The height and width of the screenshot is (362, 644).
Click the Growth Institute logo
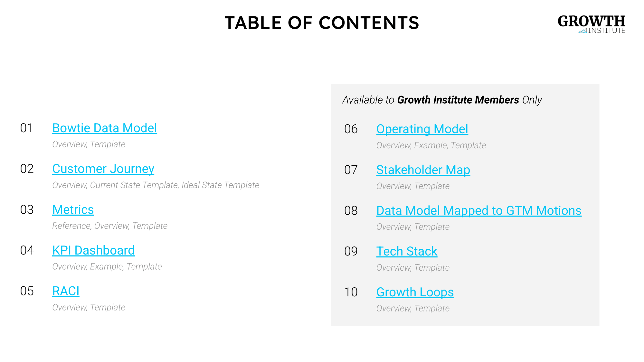tap(591, 24)
